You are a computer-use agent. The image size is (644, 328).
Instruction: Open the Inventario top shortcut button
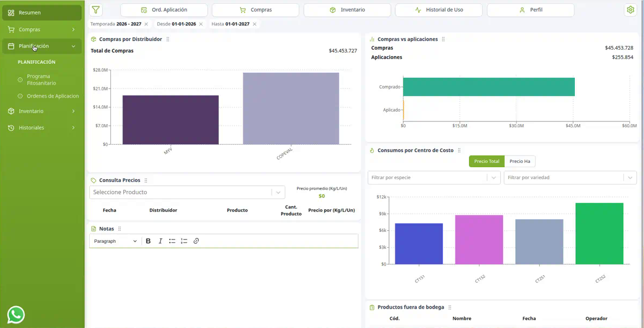[x=347, y=10]
